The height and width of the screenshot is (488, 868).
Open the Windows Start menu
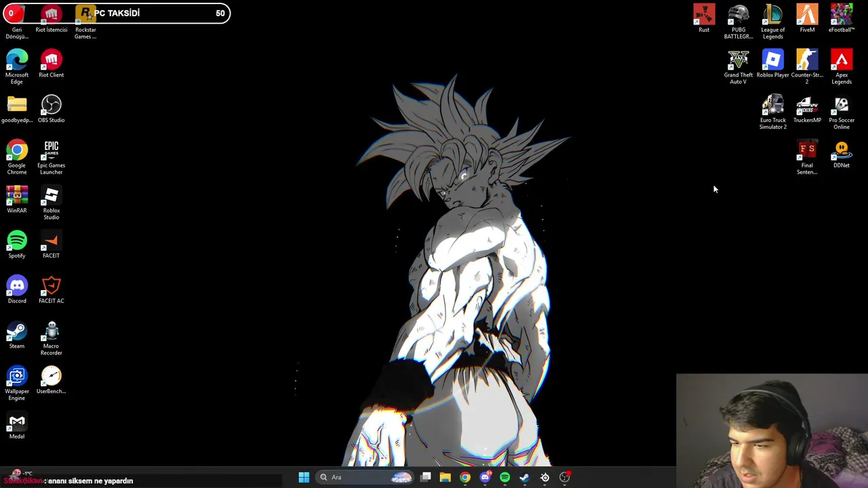point(304,477)
